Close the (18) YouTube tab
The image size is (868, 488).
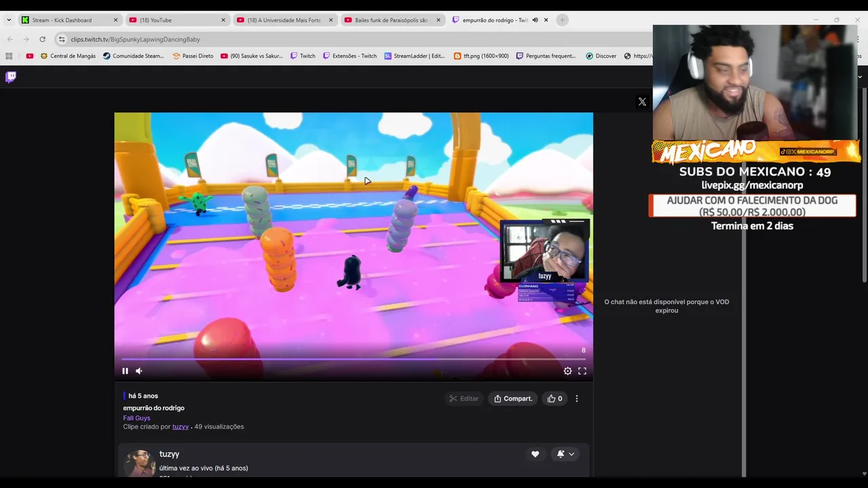coord(223,20)
